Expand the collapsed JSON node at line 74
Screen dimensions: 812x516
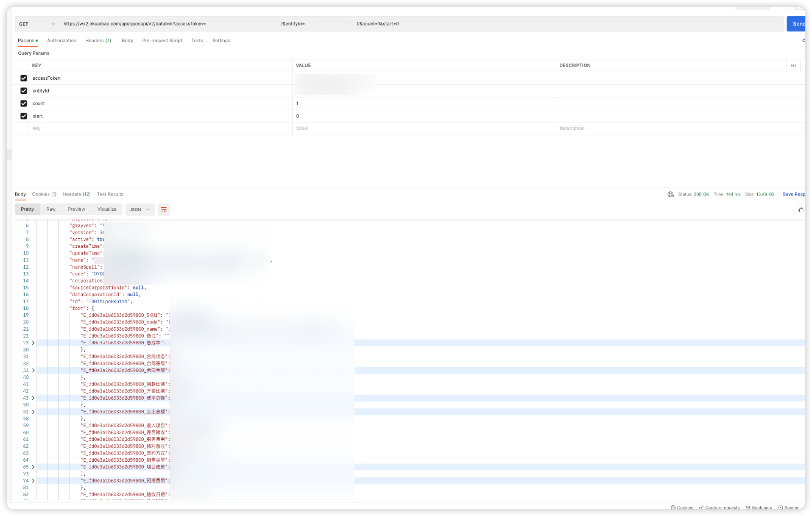click(x=33, y=480)
